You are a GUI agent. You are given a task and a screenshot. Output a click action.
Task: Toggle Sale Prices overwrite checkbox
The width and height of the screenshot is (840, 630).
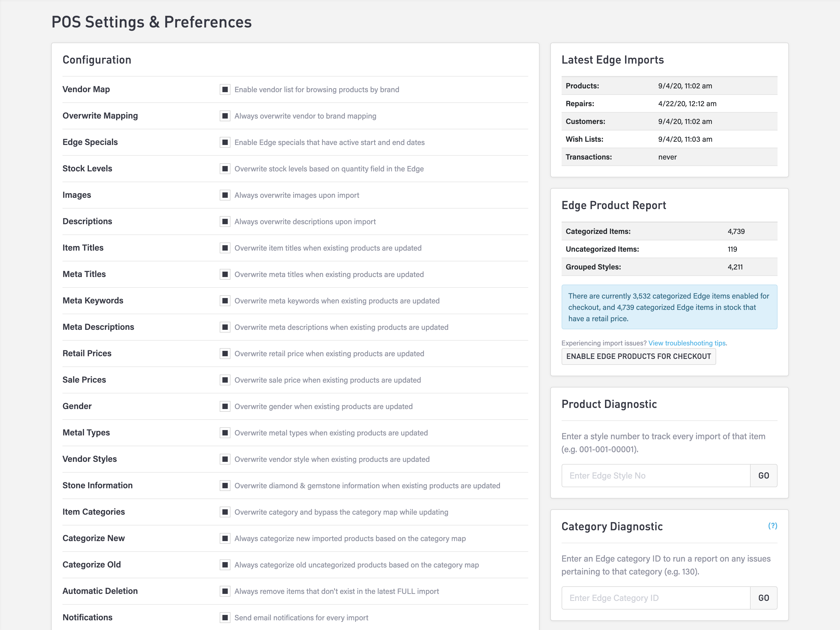pyautogui.click(x=225, y=380)
